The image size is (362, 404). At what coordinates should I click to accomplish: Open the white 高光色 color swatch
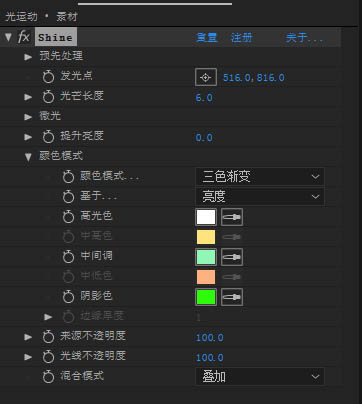coord(206,217)
